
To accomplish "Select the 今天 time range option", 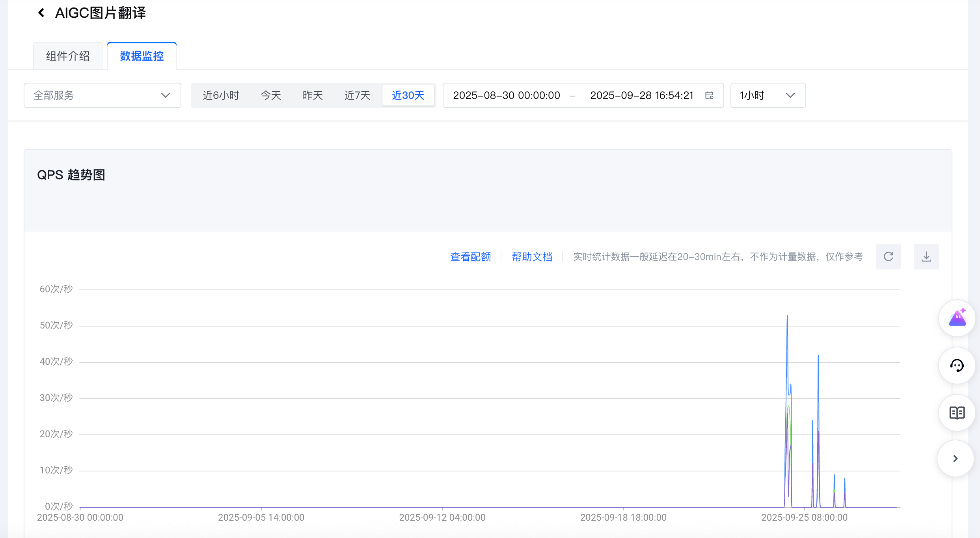I will click(x=271, y=95).
